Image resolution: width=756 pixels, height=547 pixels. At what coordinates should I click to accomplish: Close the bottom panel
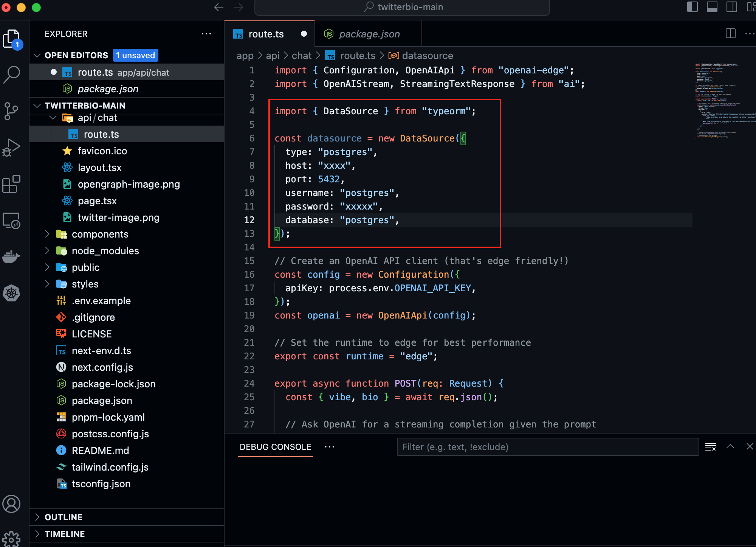750,447
